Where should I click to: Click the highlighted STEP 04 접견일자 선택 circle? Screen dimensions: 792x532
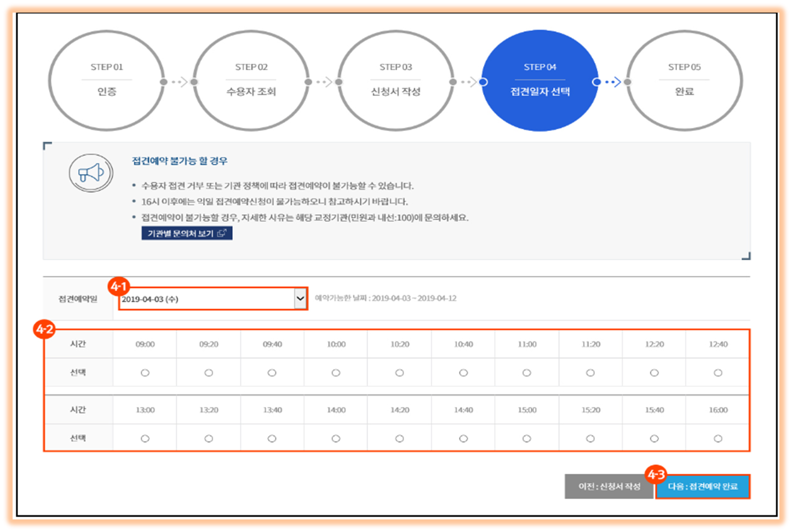pyautogui.click(x=540, y=80)
